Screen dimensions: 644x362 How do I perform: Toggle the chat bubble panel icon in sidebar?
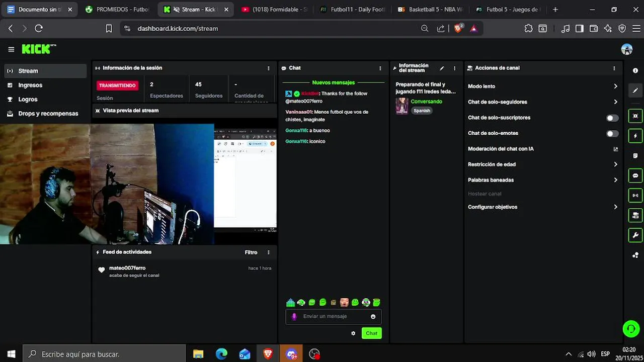pyautogui.click(x=635, y=176)
